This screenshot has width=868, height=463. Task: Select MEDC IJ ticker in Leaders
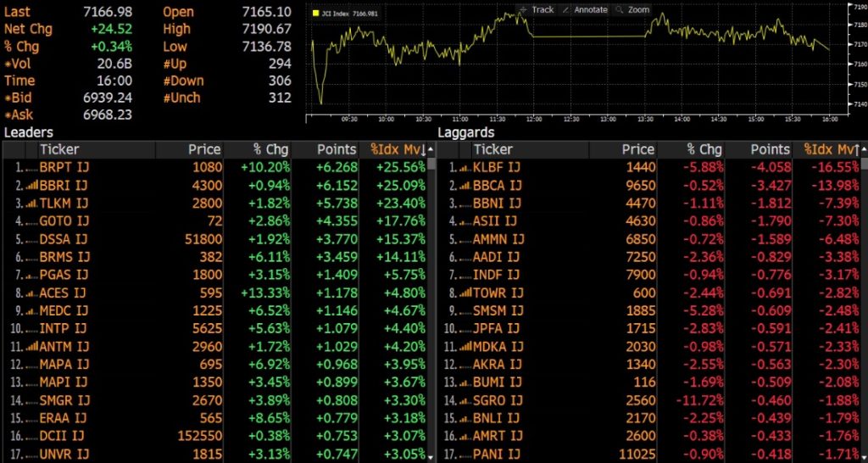(64, 310)
